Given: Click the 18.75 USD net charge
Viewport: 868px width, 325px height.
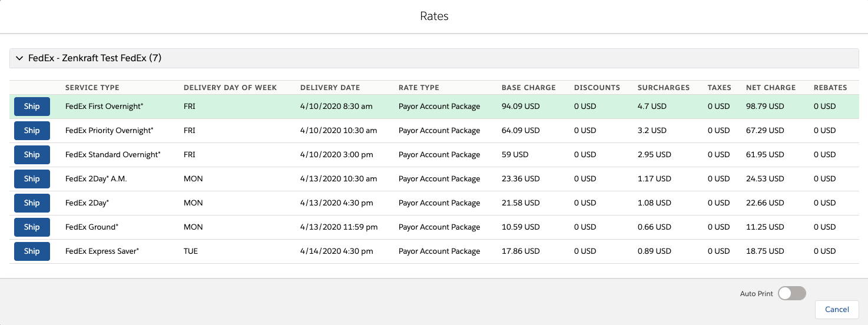Looking at the screenshot, I should [765, 251].
